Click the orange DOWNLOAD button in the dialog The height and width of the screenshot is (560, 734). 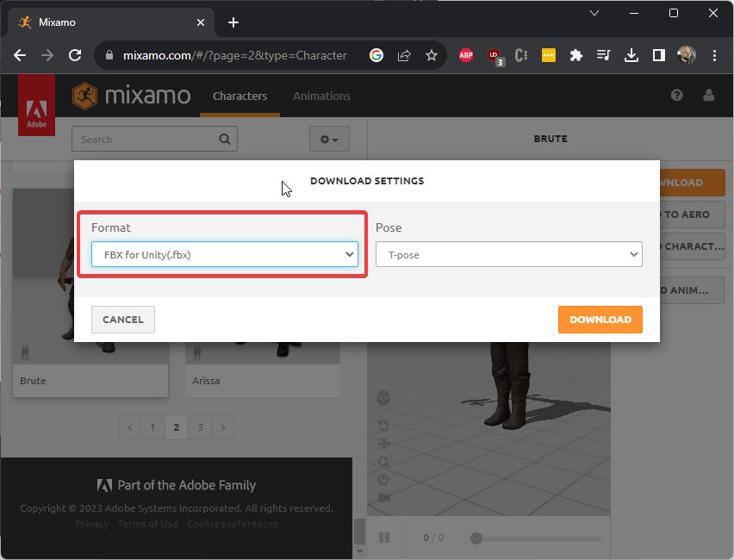click(x=600, y=320)
